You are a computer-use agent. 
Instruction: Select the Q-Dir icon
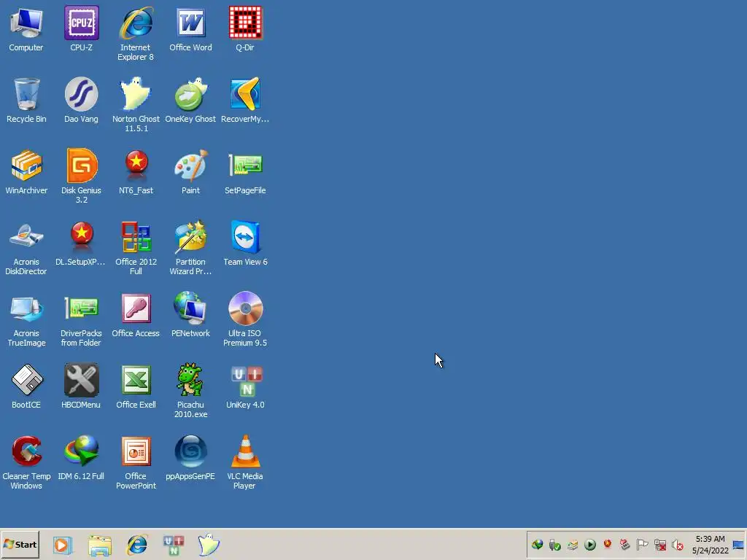(245, 28)
